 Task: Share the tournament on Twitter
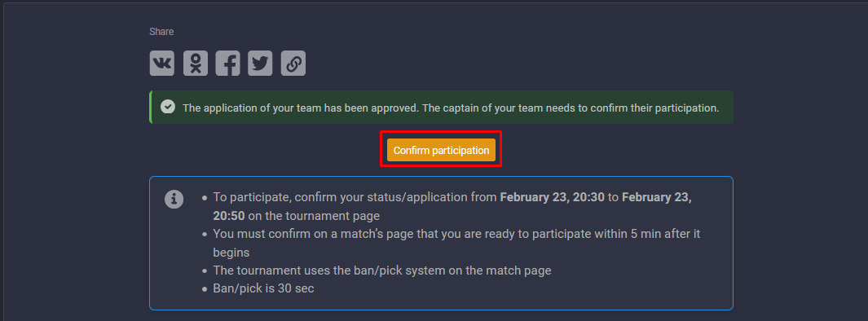point(260,63)
